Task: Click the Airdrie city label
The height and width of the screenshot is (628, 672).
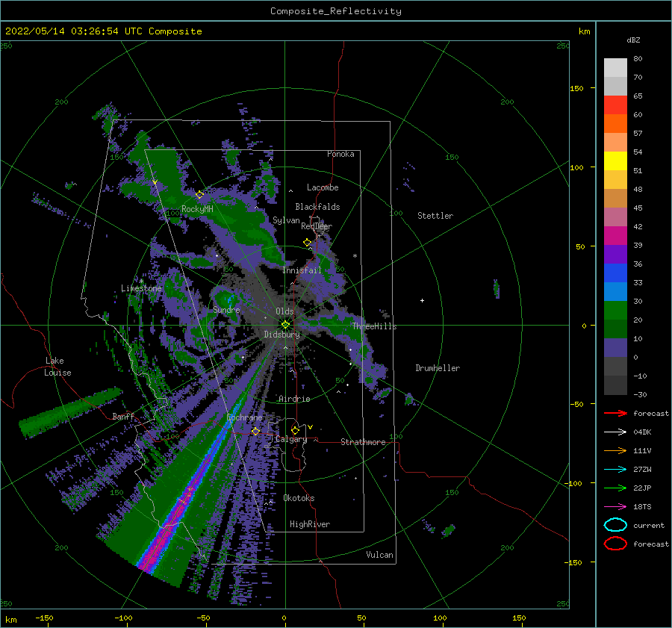Action: (294, 399)
